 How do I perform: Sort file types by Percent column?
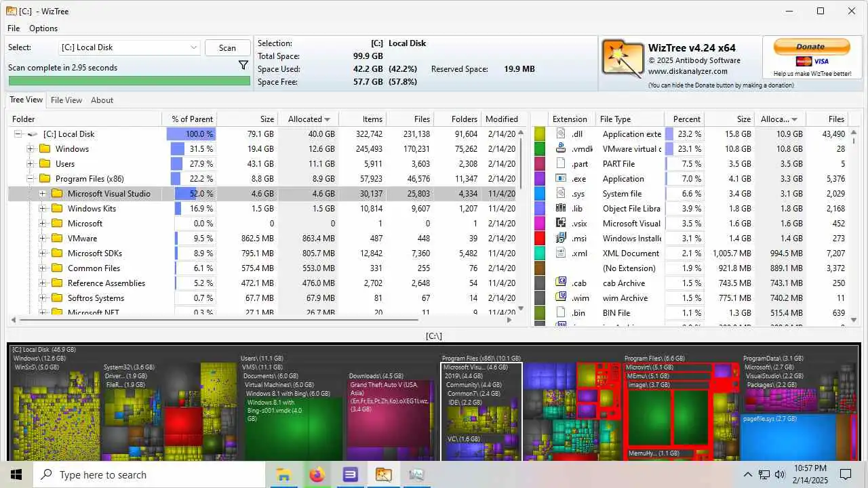(x=684, y=119)
